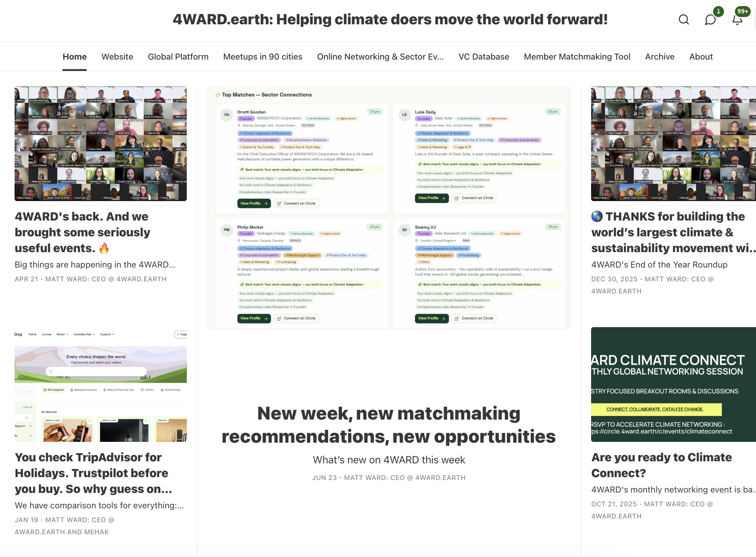Go to the Global Platform tab
Viewport: 756px width, 557px height.
point(178,57)
